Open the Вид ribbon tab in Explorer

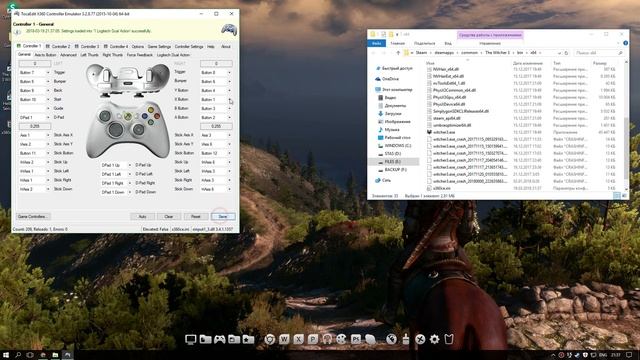click(x=448, y=43)
